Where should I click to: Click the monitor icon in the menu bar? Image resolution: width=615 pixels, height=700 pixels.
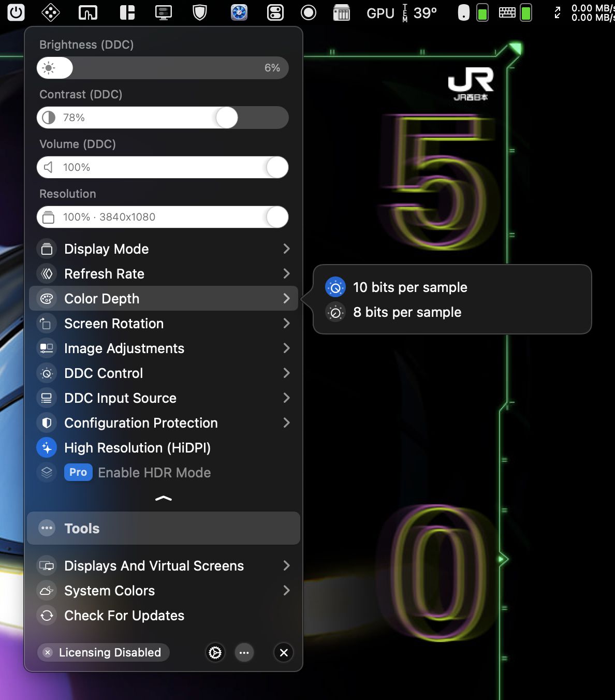(x=164, y=12)
